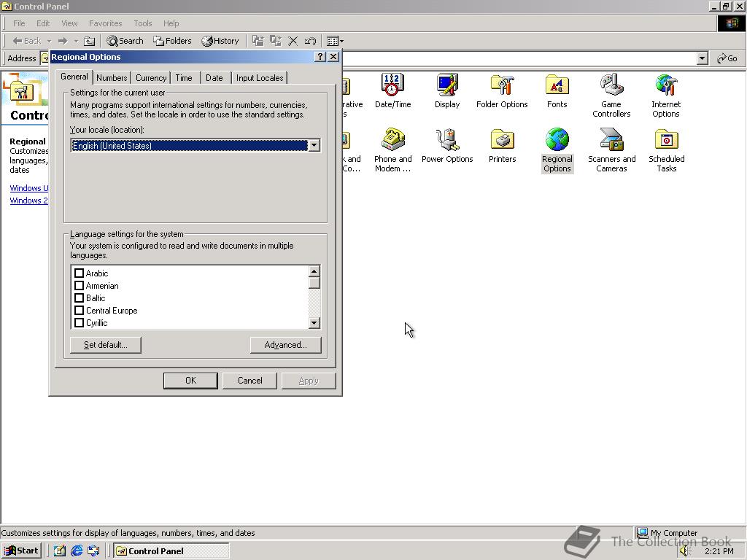This screenshot has height=560, width=747.
Task: Open the File menu
Action: pyautogui.click(x=19, y=23)
